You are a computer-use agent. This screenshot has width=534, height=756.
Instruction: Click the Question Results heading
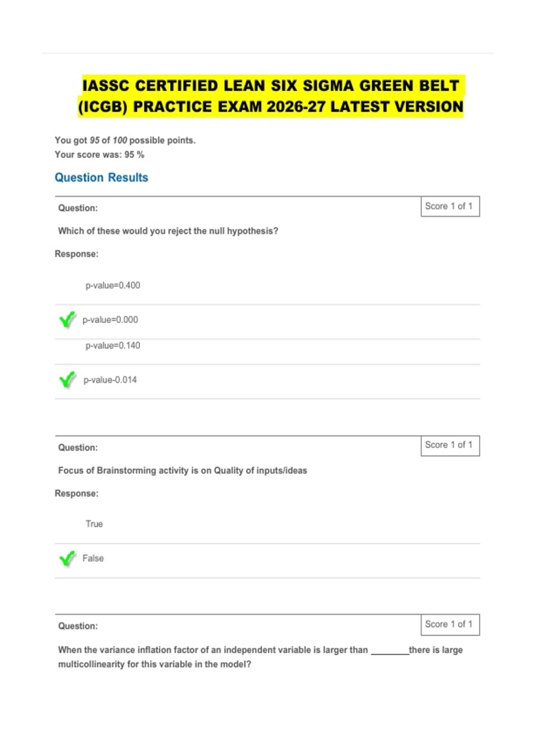click(x=101, y=177)
